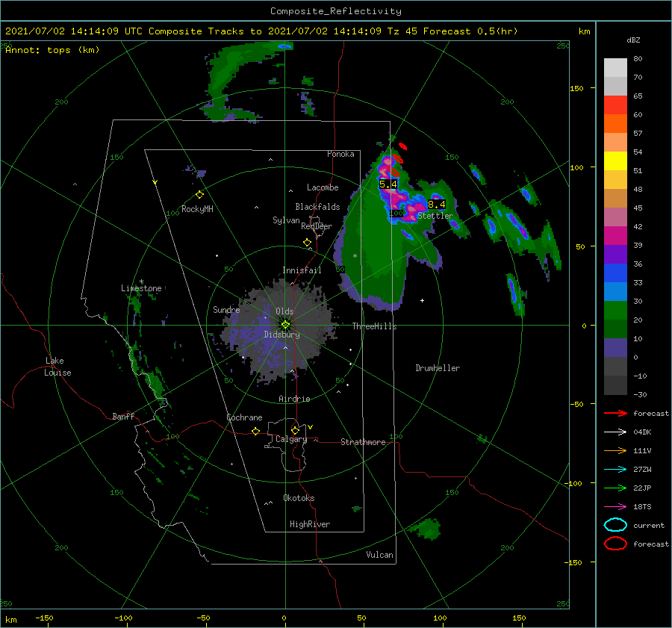Click the HighRiver city label
The height and width of the screenshot is (628, 672).
(x=310, y=524)
